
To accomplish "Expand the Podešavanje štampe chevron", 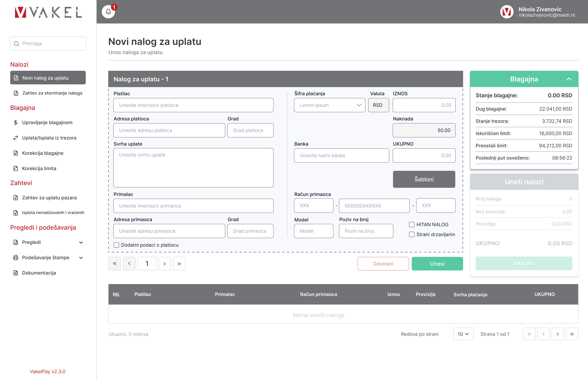I will 81,258.
